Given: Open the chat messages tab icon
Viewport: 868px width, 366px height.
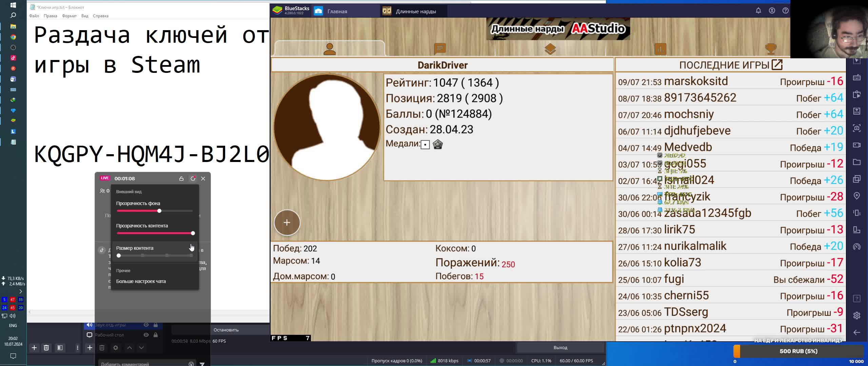Looking at the screenshot, I should (440, 49).
